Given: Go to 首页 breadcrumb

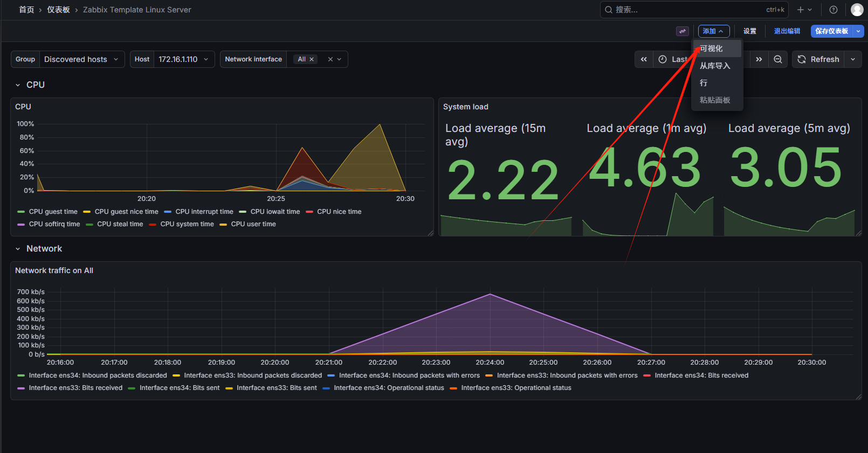Looking at the screenshot, I should [x=26, y=10].
